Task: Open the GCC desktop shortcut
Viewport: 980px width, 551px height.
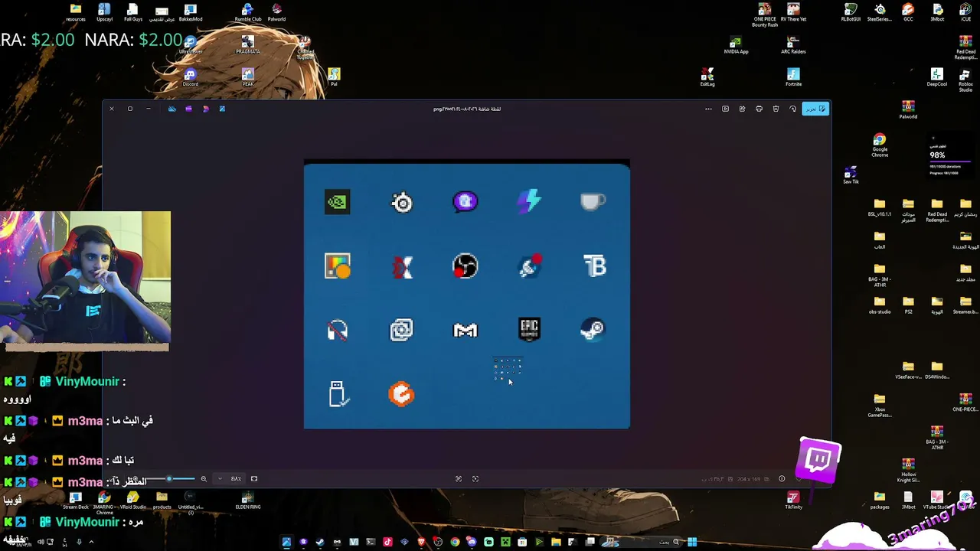Action: pyautogui.click(x=908, y=12)
